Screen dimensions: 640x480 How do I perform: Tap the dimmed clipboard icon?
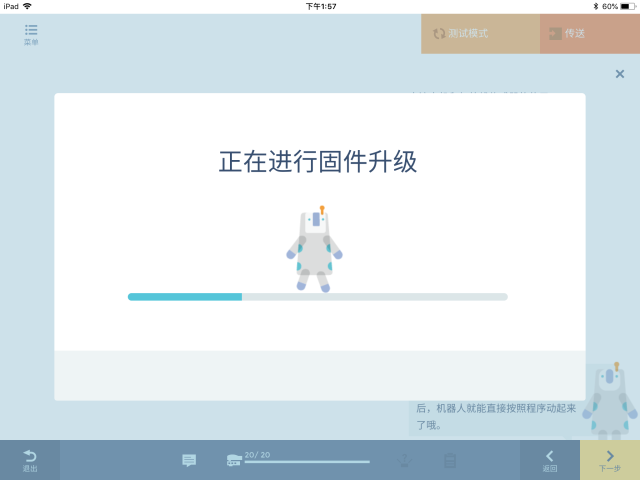(x=450, y=460)
